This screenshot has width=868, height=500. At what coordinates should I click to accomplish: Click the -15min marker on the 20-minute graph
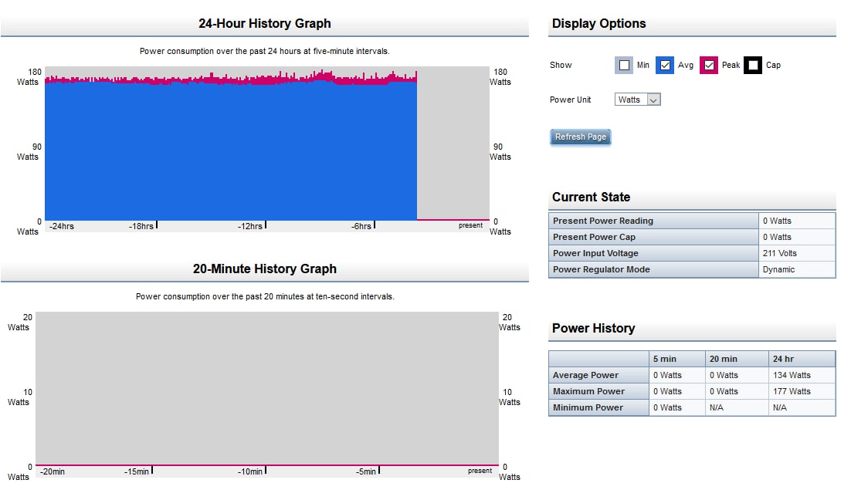pyautogui.click(x=137, y=471)
